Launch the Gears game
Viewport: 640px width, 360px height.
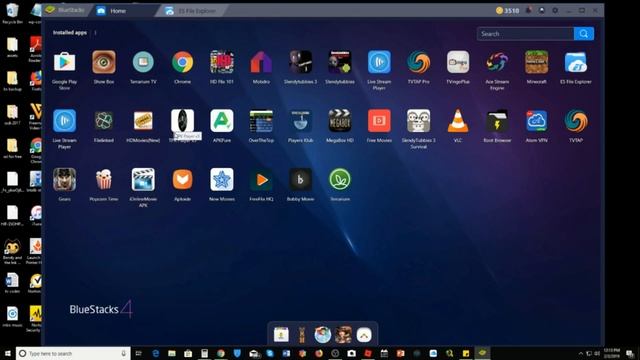(64, 180)
